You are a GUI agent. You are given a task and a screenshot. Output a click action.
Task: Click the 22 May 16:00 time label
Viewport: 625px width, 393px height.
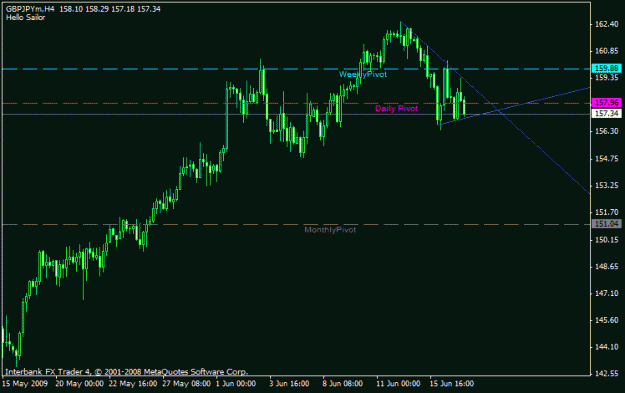(133, 384)
